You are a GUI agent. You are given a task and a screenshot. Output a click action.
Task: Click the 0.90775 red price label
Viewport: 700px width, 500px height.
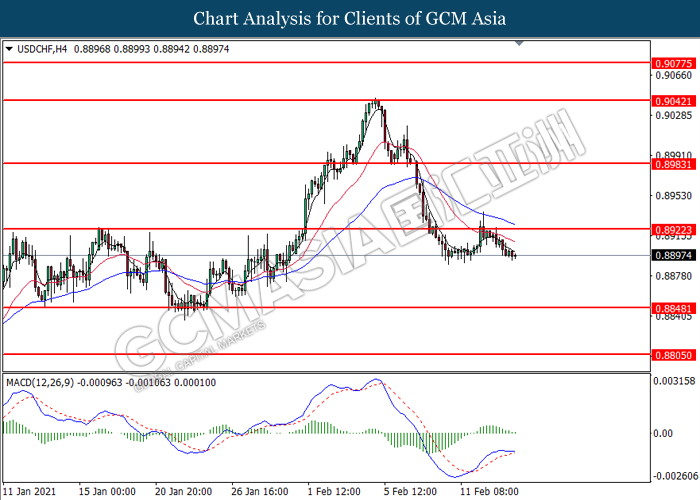pos(670,62)
